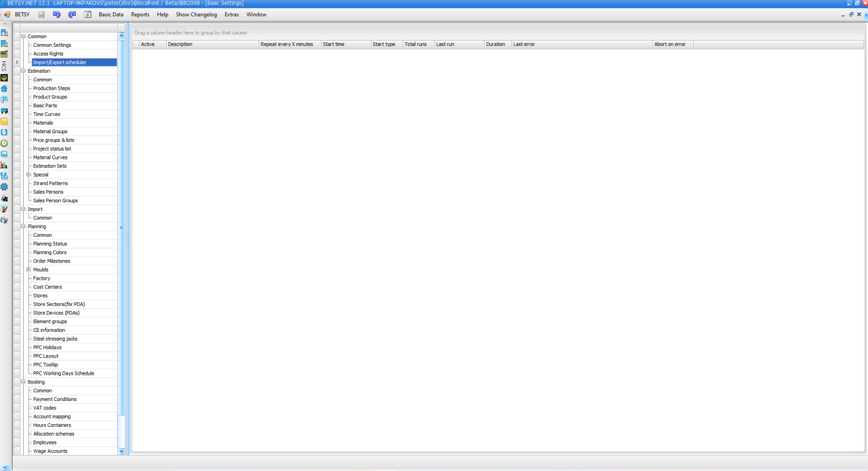Click the notepad with pencil sidebar icon
This screenshot has width=868, height=471.
click(4, 209)
